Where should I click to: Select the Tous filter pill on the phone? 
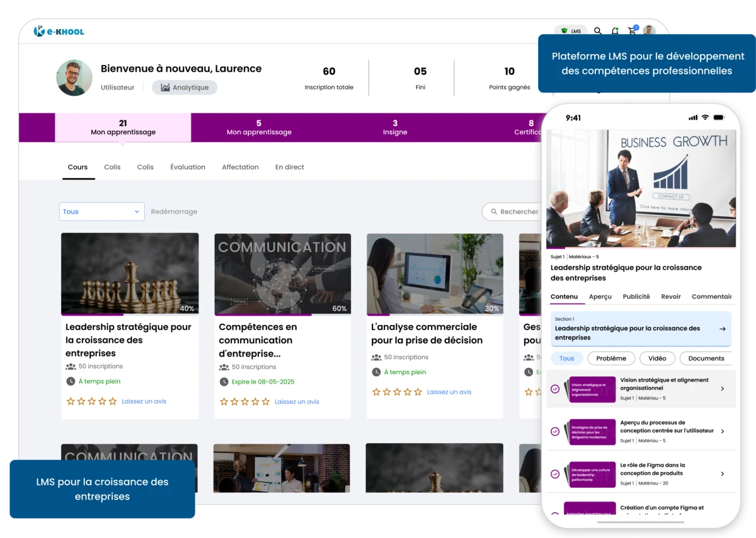point(566,358)
